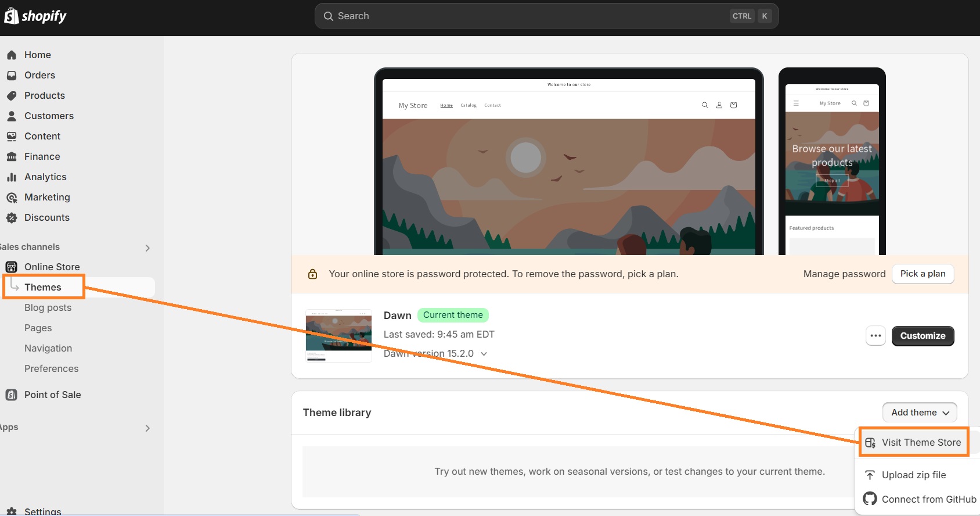This screenshot has height=516, width=980.
Task: Click the Pick a plan button
Action: pos(923,274)
